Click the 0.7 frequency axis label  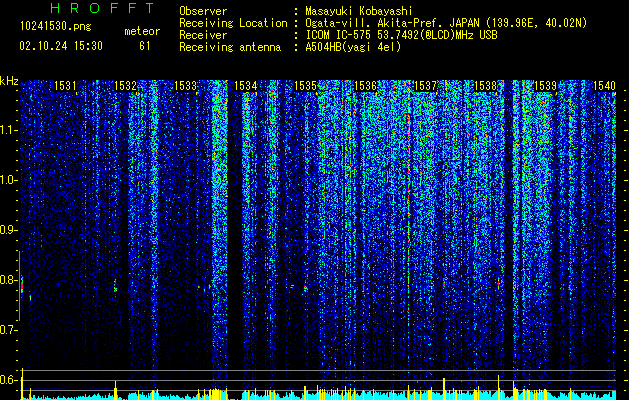(8, 330)
